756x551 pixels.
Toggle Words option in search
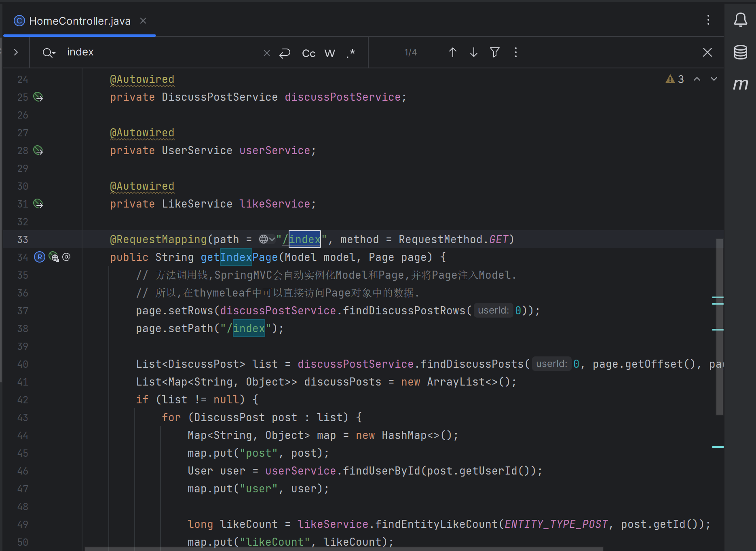pos(330,53)
